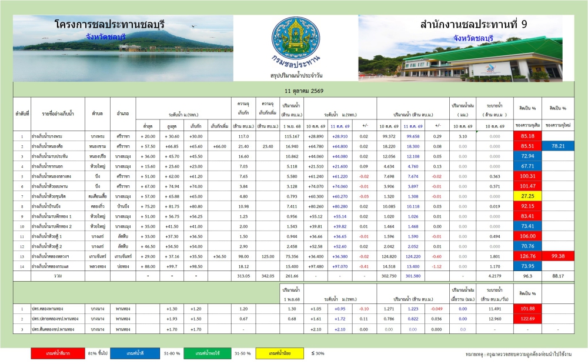Click the caption "สรุปปริมาณน้ำประจำวัน" under the logo

pyautogui.click(x=296, y=75)
